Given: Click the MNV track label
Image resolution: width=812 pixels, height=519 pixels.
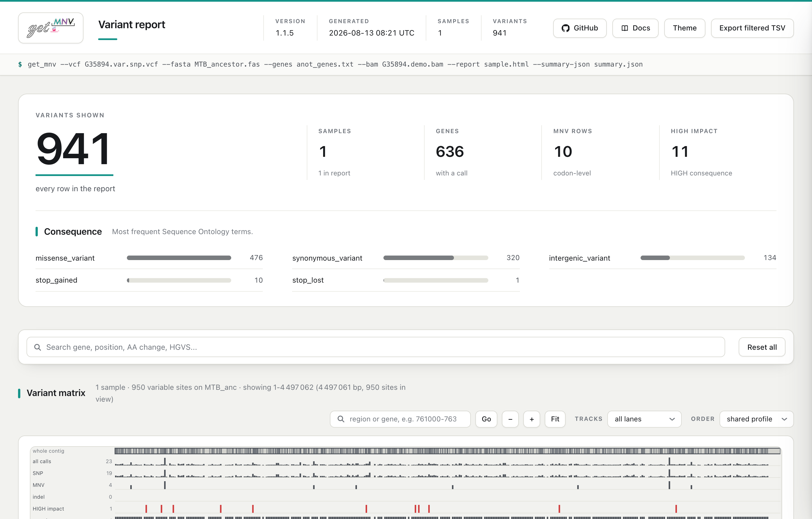Looking at the screenshot, I should point(38,485).
